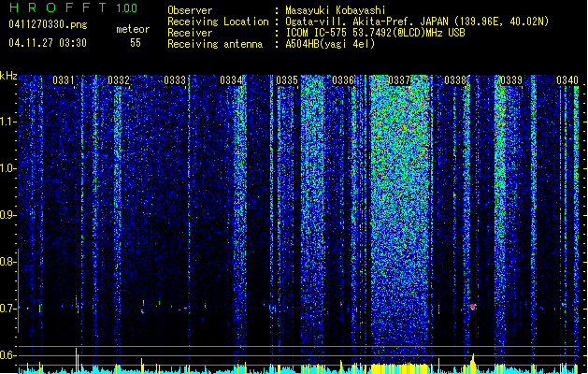Click the ICOM IC-575 receiver text
The height and width of the screenshot is (374, 588).
tap(375, 33)
